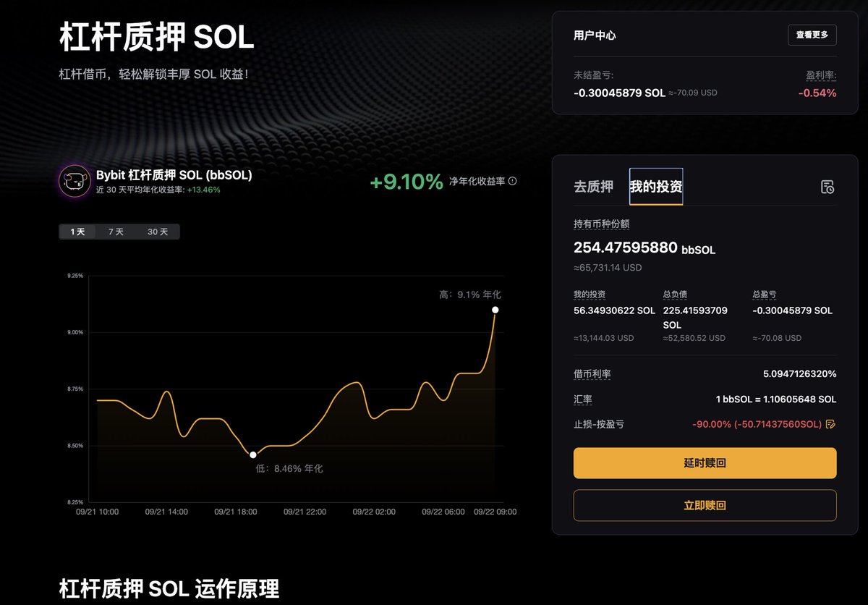The width and height of the screenshot is (868, 605).
Task: Click the 我的投资 label above 56.34930622 SOL
Action: (590, 295)
